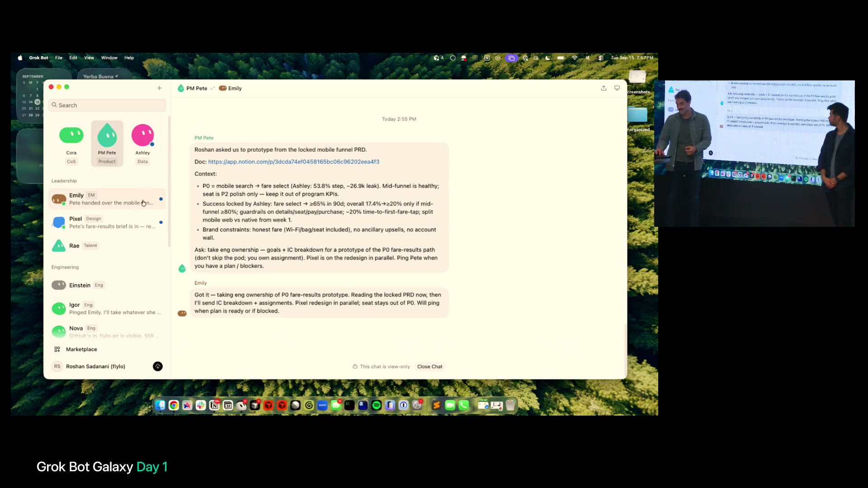Click Emily's brown avatar in the sidebar
Screen dimensions: 868x488
point(59,199)
